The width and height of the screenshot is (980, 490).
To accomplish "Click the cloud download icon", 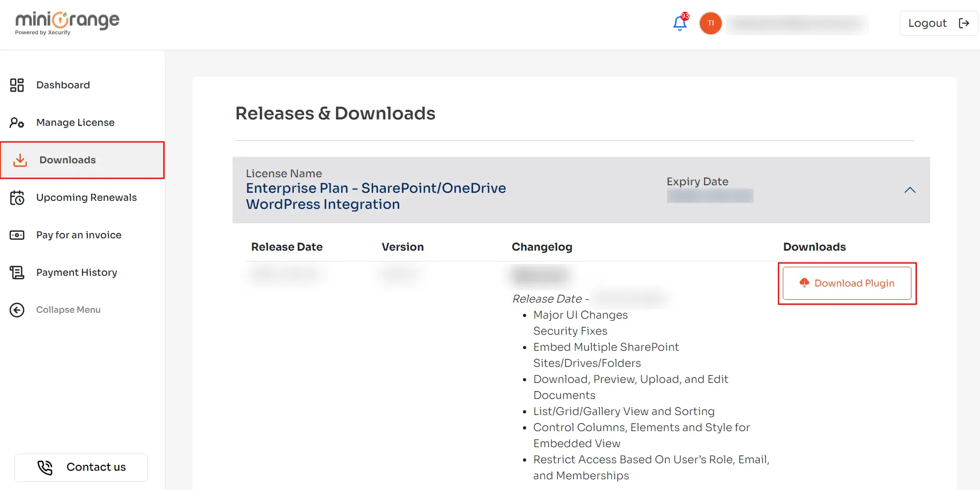I will tap(804, 283).
